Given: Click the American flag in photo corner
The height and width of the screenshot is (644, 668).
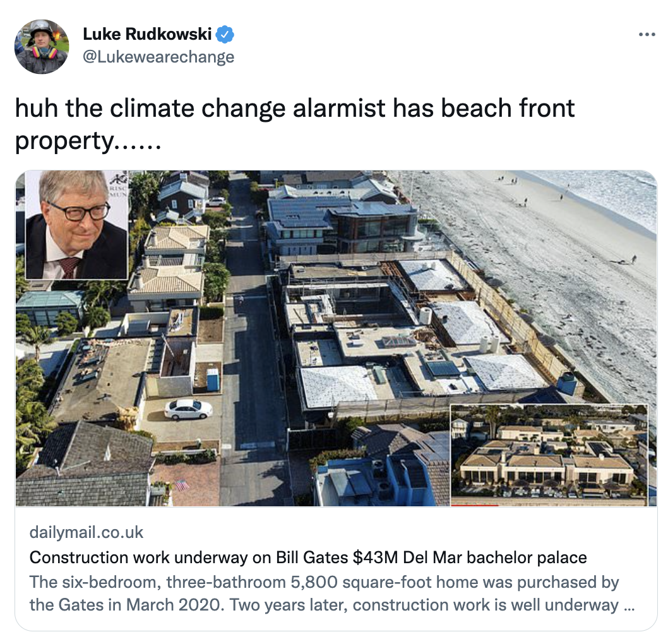Looking at the screenshot, I should click(182, 485).
